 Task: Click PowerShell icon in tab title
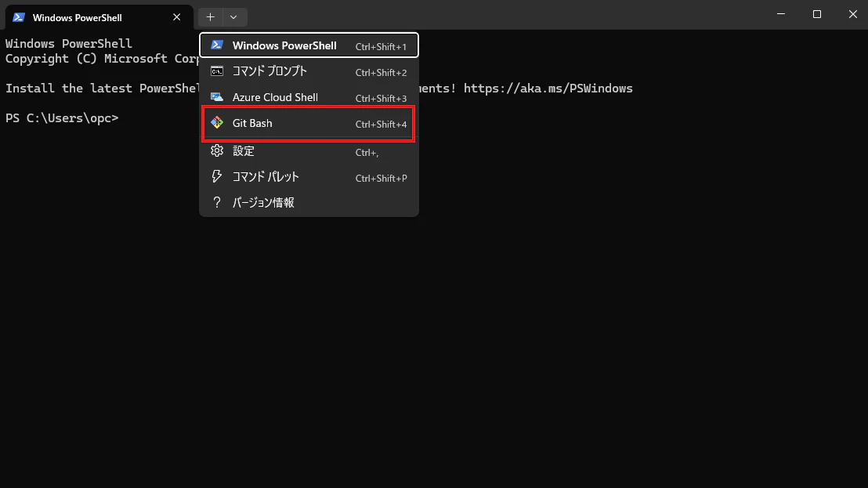(19, 17)
